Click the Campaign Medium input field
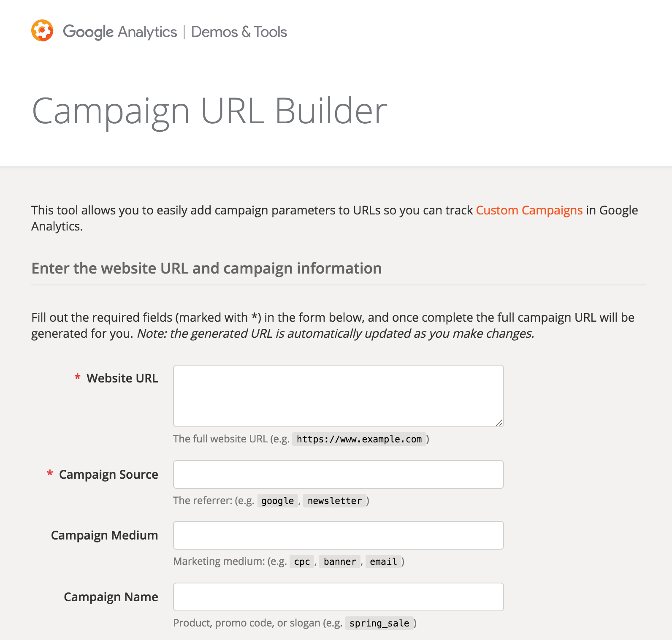The width and height of the screenshot is (672, 640). coord(338,535)
